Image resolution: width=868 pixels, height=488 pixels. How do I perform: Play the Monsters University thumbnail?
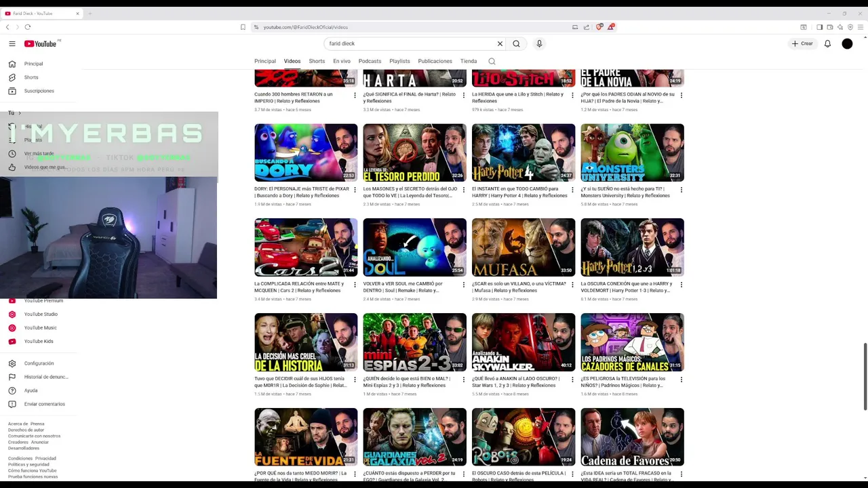click(632, 152)
